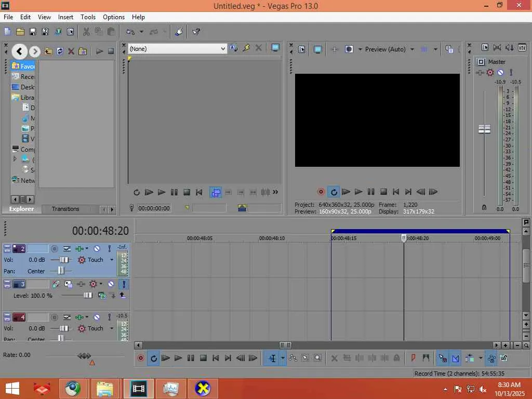532x399 pixels.
Task: Switch to the Explorer tab
Action: (22, 209)
